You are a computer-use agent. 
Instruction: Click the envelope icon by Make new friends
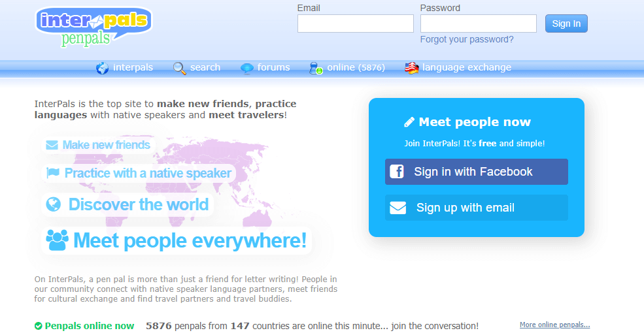[x=52, y=145]
